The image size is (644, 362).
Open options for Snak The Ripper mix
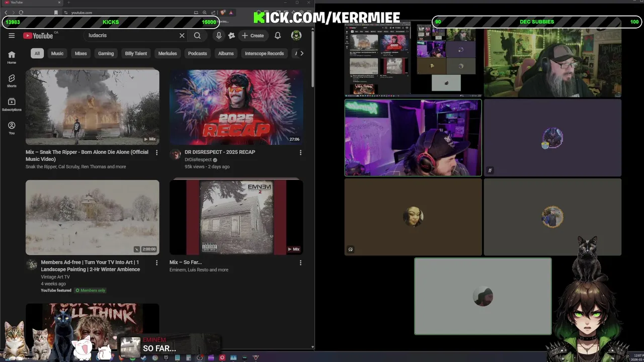click(x=156, y=152)
